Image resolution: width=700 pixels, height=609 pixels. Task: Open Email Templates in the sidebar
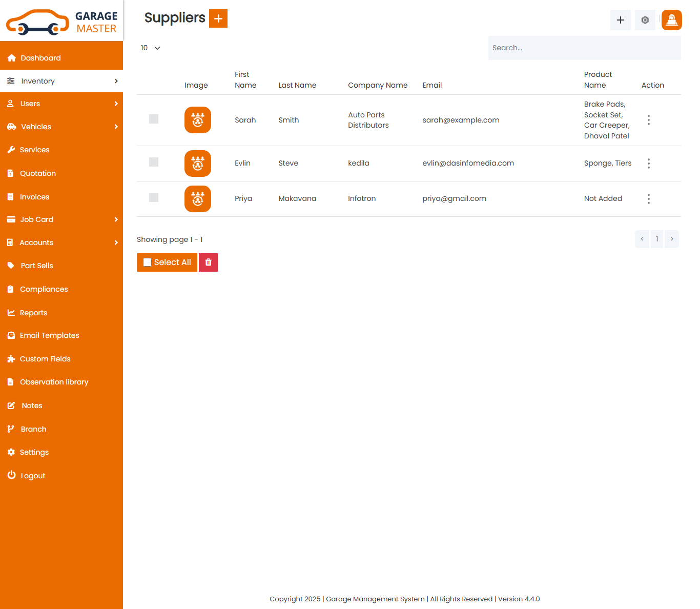pyautogui.click(x=49, y=335)
